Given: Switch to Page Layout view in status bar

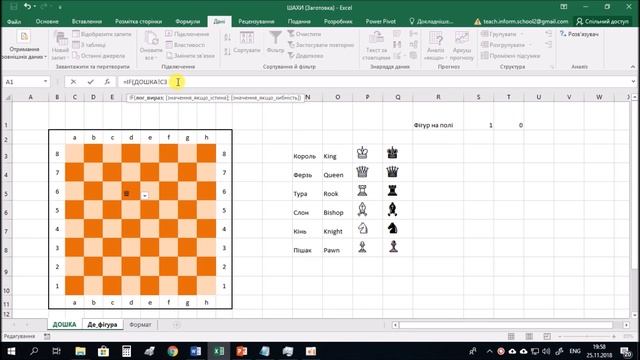Looking at the screenshot, I should [529, 336].
